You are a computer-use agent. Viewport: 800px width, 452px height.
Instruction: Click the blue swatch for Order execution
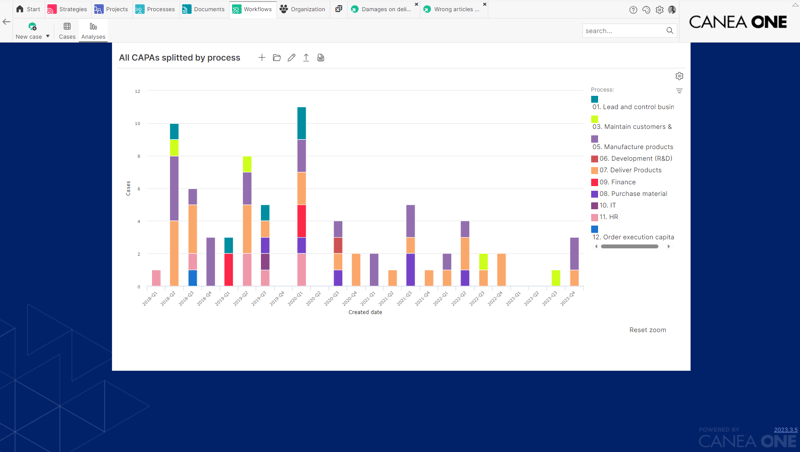coord(594,230)
